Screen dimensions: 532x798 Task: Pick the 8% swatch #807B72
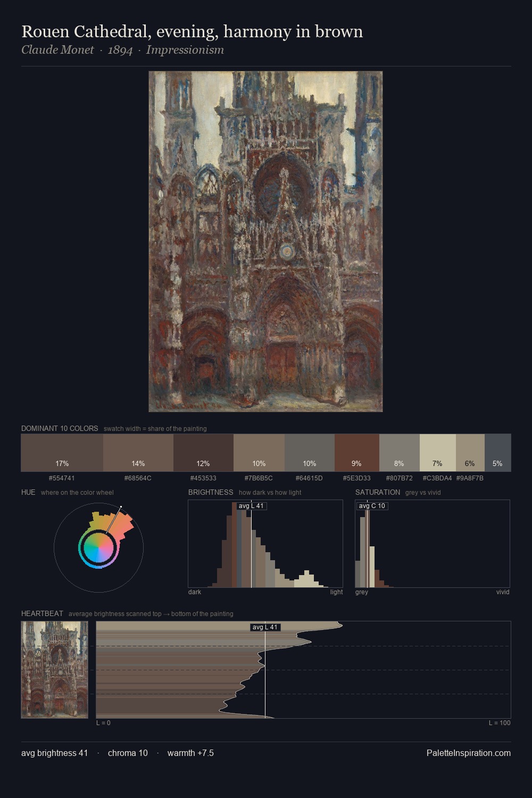(x=400, y=453)
